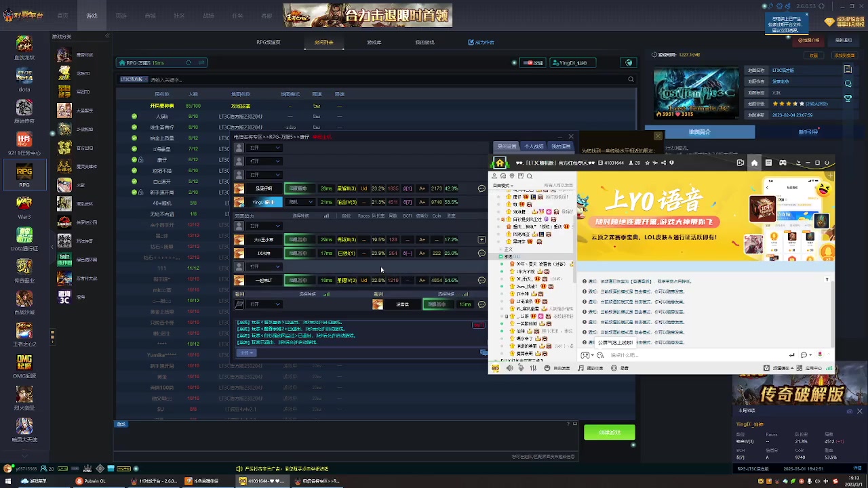Click the microphone icon in YO footer
868x488 pixels.
[x=521, y=368]
